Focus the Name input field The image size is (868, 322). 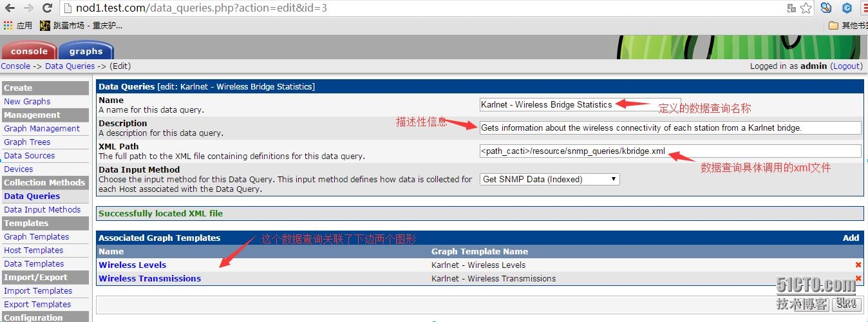pos(580,104)
